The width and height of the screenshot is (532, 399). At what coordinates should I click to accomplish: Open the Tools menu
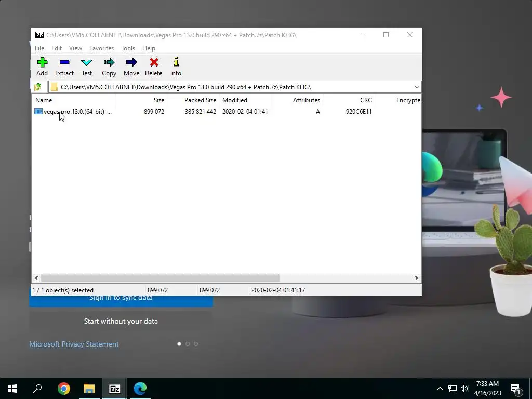[128, 48]
